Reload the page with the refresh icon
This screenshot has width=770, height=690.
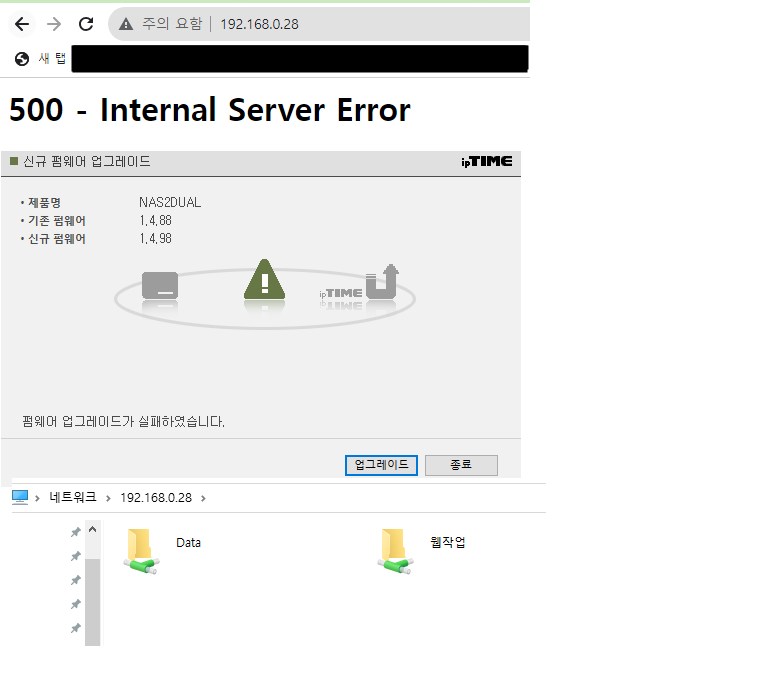click(x=86, y=24)
